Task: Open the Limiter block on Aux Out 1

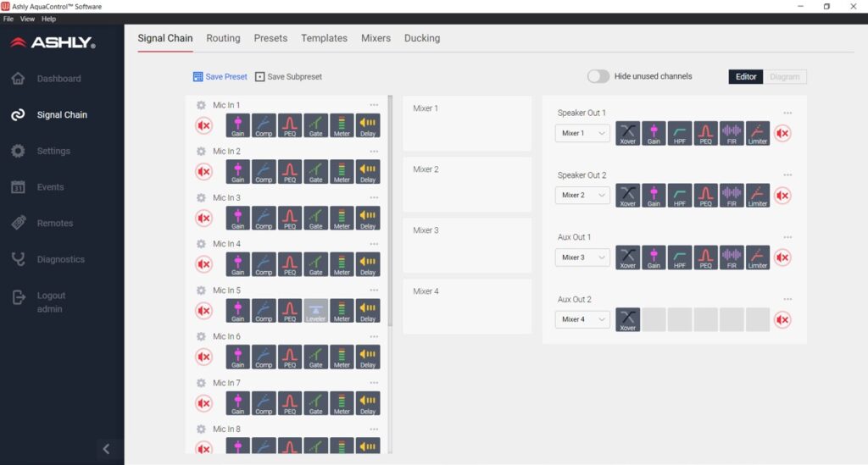Action: pyautogui.click(x=758, y=257)
